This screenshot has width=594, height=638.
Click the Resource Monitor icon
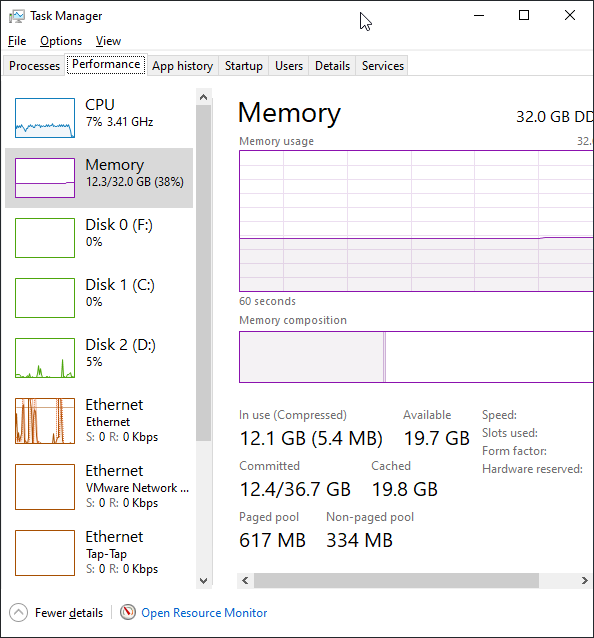[128, 612]
